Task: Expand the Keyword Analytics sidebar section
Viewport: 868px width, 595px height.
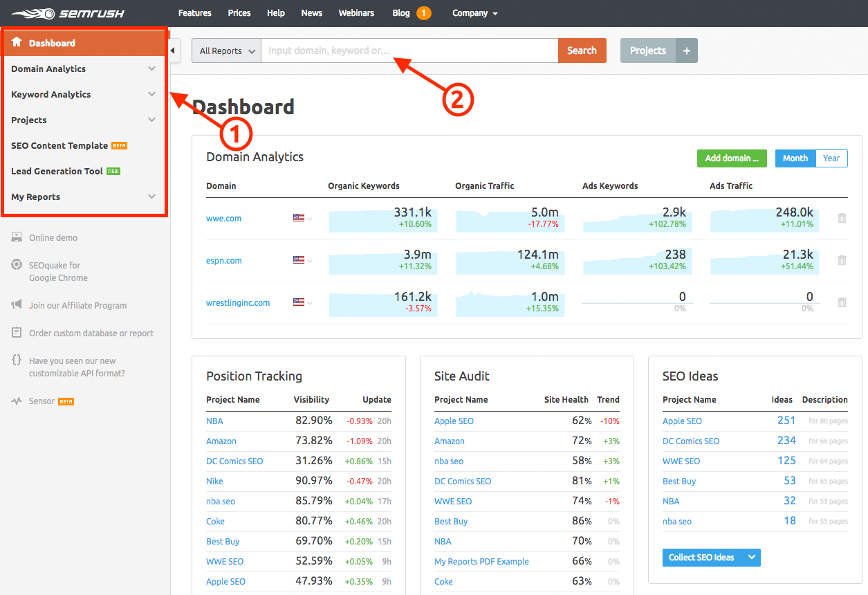Action: click(x=152, y=94)
